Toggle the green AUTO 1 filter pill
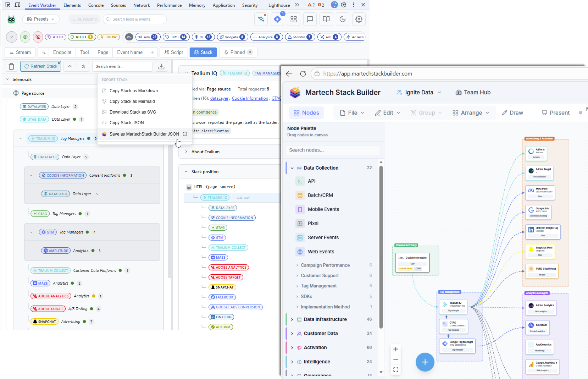The height and width of the screenshot is (379, 588). point(81,37)
